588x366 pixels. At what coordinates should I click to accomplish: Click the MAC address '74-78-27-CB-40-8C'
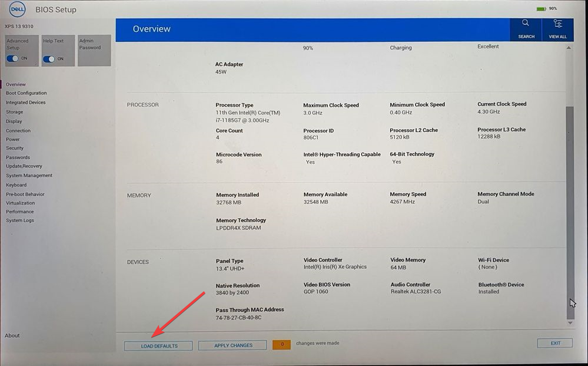[x=238, y=318]
